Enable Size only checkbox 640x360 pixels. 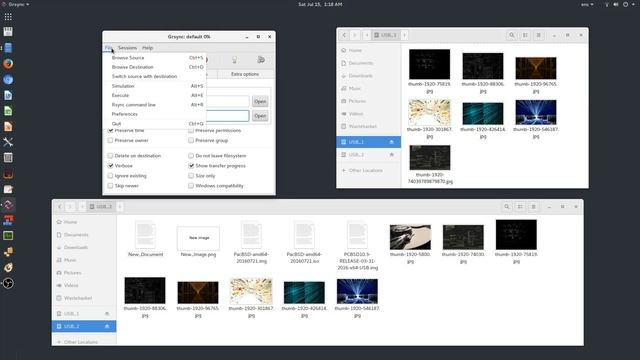(191, 176)
